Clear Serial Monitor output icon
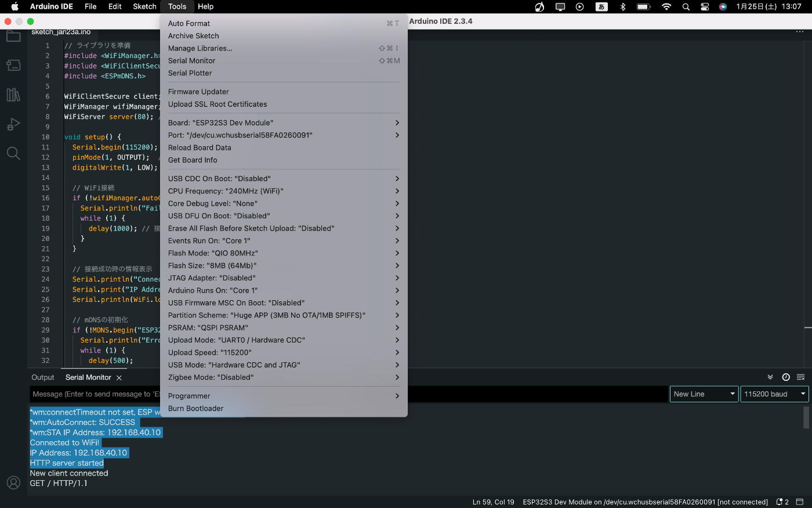This screenshot has width=812, height=508. (x=801, y=377)
